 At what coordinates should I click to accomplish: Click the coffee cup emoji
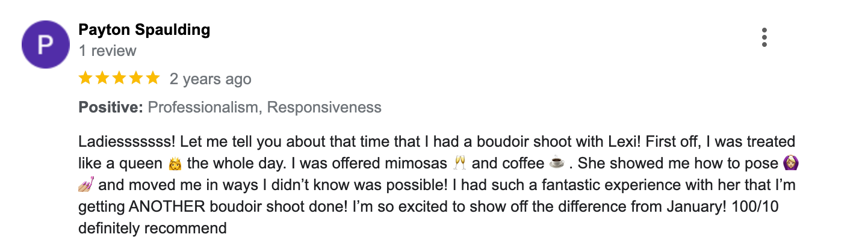[557, 164]
